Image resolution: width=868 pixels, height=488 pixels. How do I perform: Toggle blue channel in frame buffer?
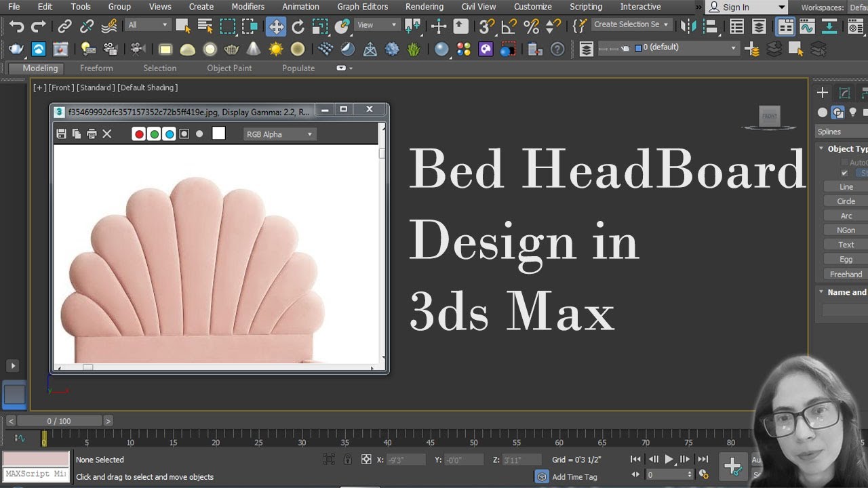coord(170,134)
